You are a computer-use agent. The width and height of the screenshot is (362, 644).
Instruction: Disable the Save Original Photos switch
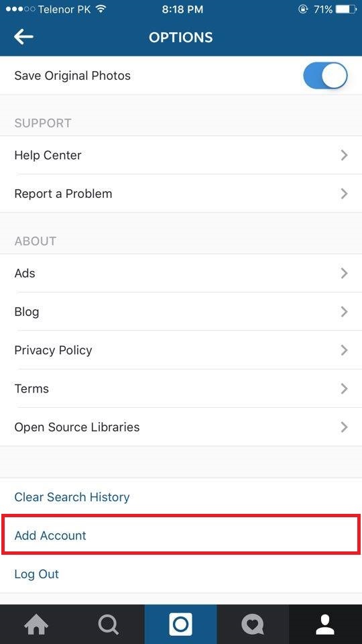coord(325,76)
